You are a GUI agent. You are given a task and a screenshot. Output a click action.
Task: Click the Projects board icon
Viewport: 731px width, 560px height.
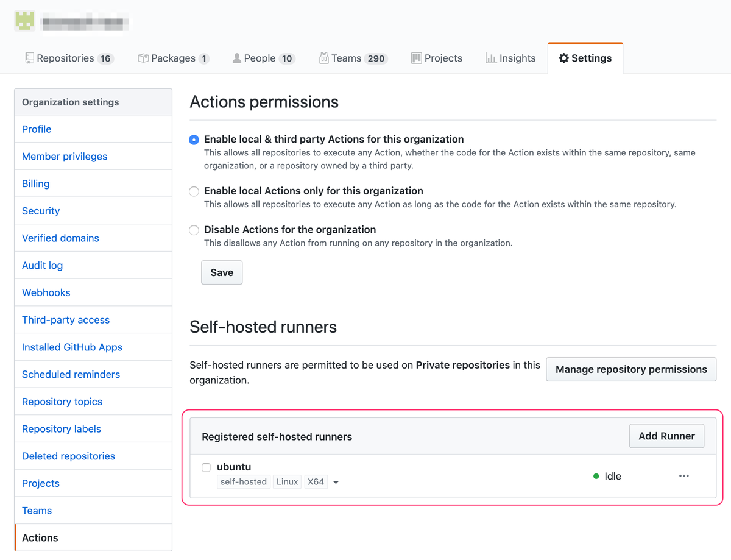tap(417, 58)
